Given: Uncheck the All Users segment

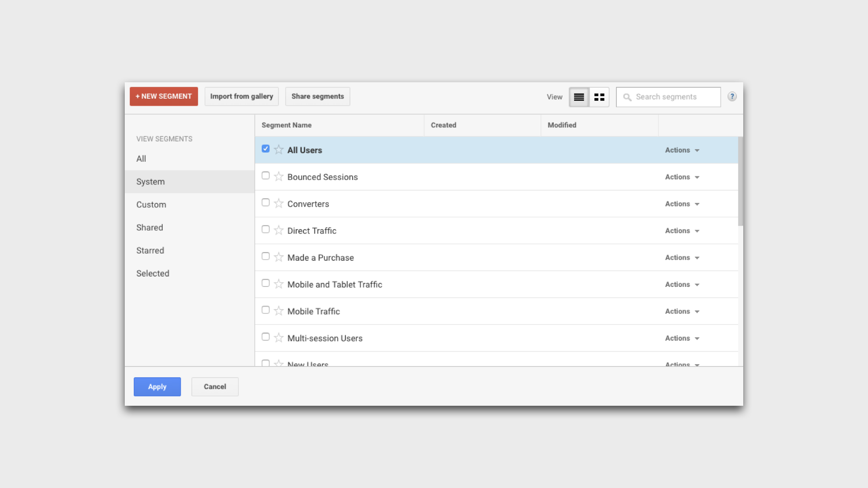Looking at the screenshot, I should (265, 148).
